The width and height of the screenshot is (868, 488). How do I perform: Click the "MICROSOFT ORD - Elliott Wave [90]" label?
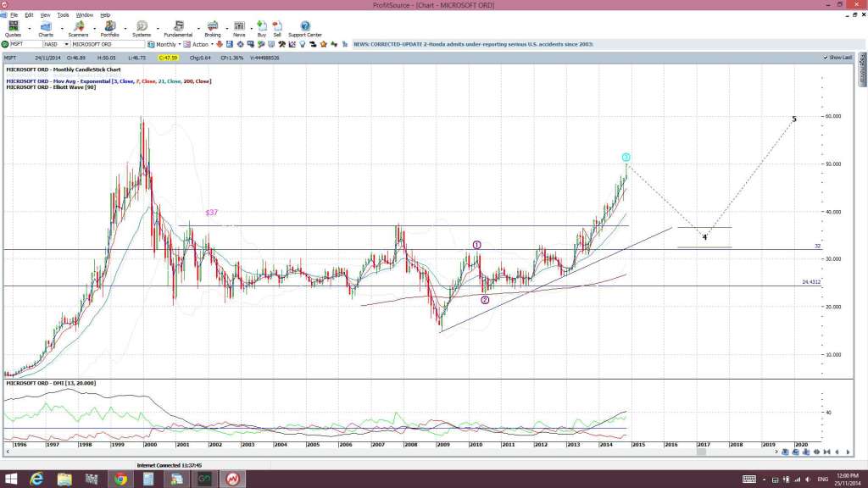[51, 87]
